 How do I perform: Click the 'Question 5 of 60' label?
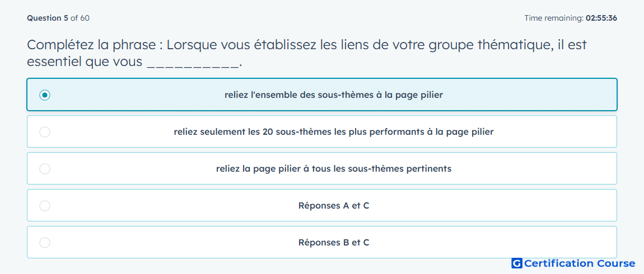[x=58, y=18]
